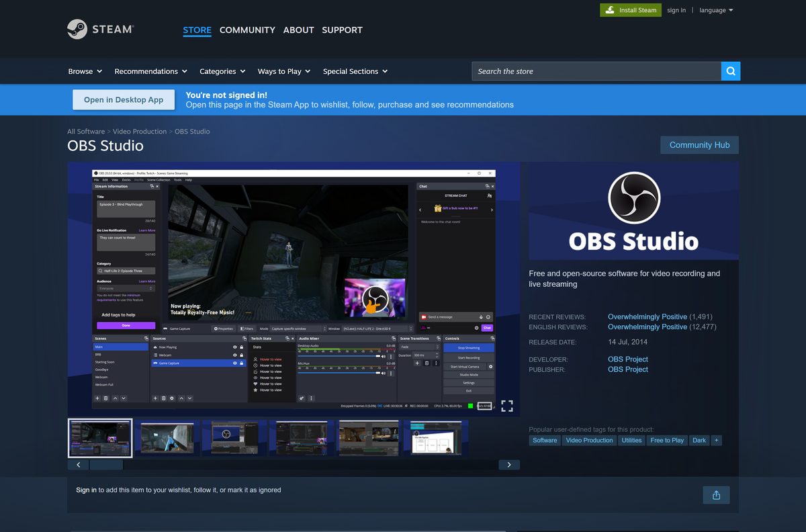Select thumbnail showing blue character with wall

(167, 438)
